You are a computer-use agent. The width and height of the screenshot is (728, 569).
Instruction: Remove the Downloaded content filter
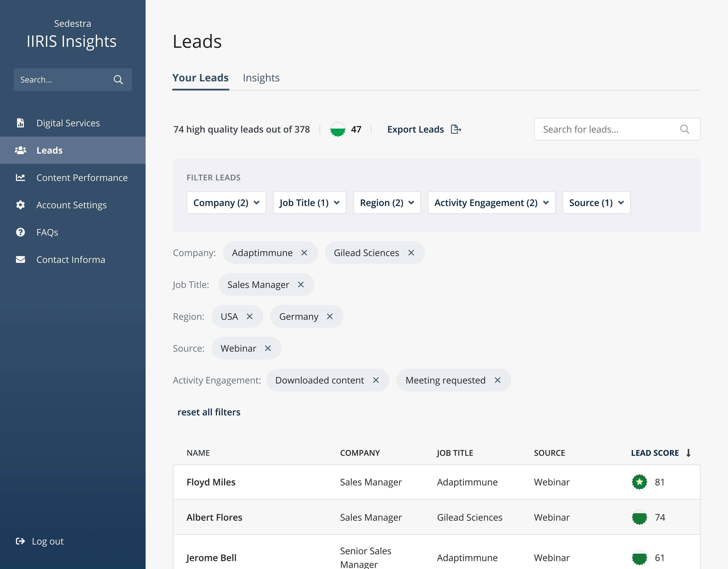376,380
